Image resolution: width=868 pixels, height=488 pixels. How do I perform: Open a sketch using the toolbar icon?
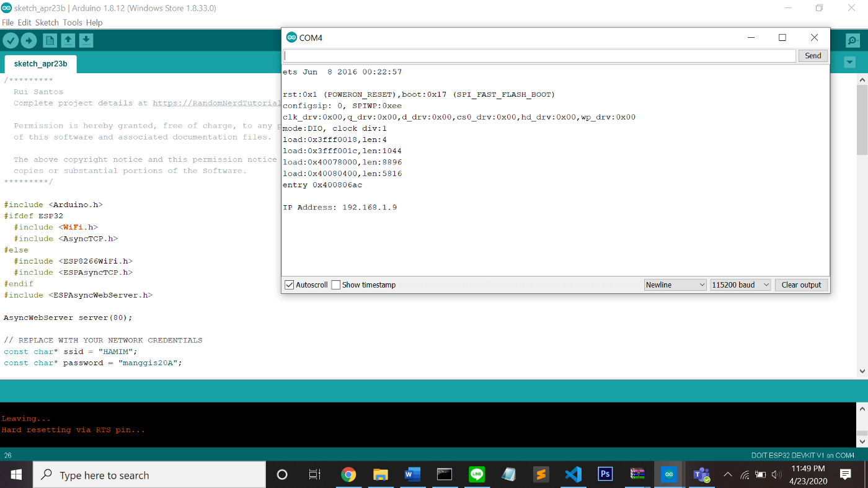pyautogui.click(x=68, y=40)
